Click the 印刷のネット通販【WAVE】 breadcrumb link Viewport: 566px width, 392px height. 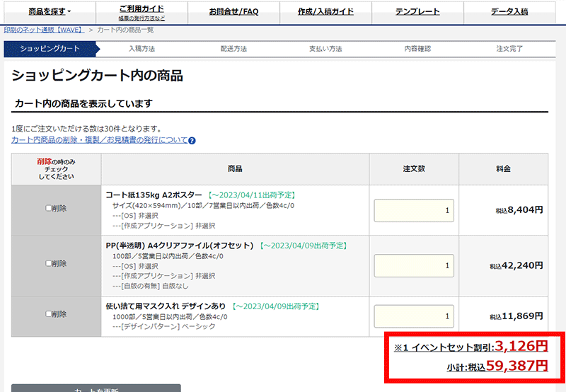[44, 30]
